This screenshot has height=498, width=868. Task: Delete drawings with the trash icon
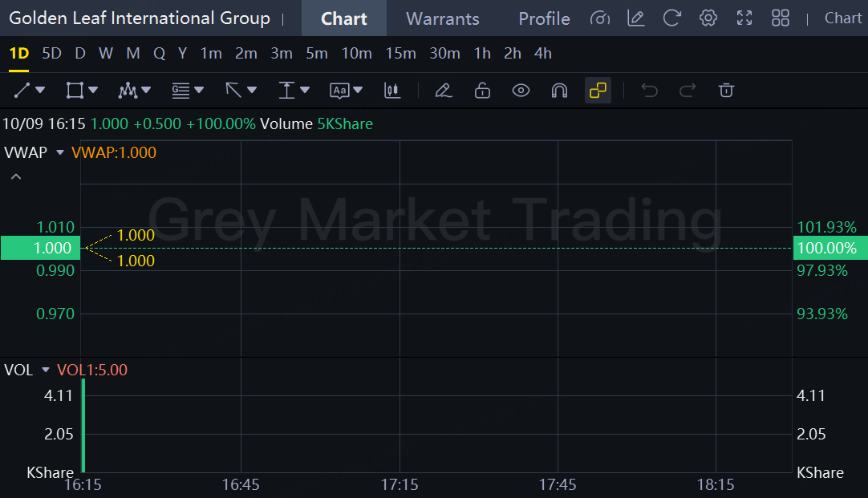click(x=726, y=91)
